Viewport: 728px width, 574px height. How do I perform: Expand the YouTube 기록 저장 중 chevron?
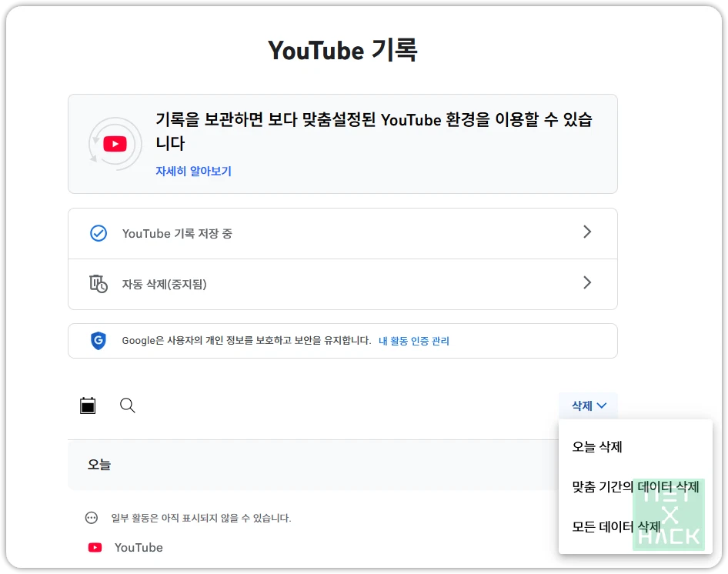click(587, 232)
